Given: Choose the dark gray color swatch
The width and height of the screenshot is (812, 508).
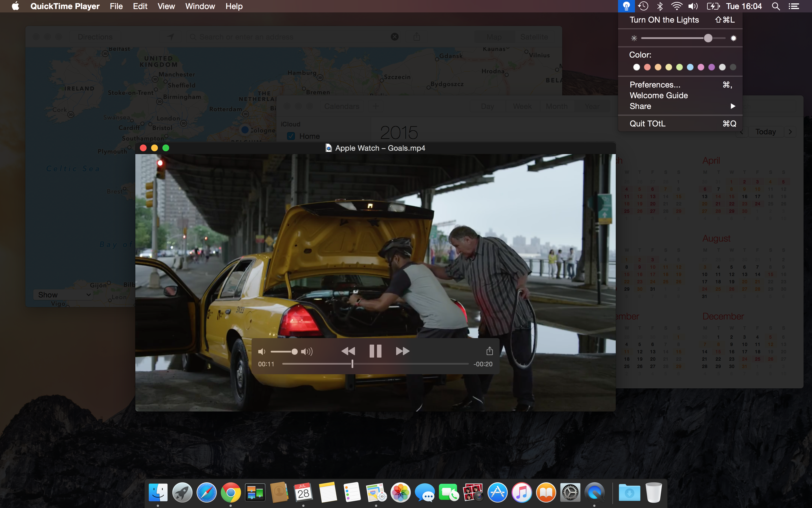Looking at the screenshot, I should click(x=733, y=67).
